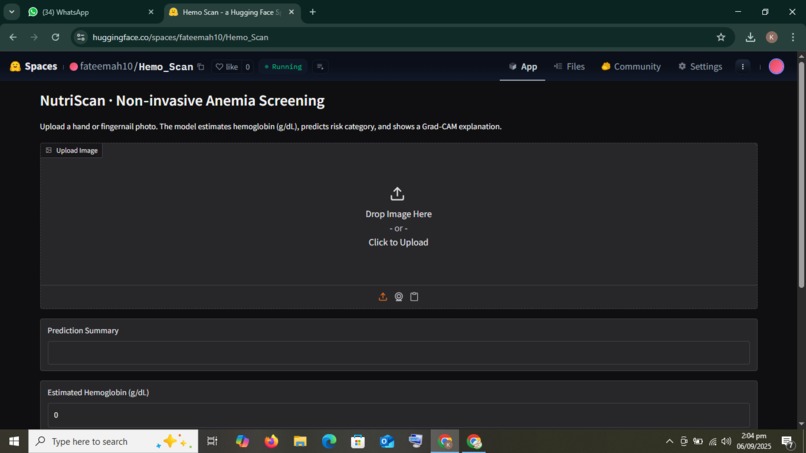Image resolution: width=806 pixels, height=453 pixels.
Task: Click the Running status badge
Action: click(x=283, y=67)
